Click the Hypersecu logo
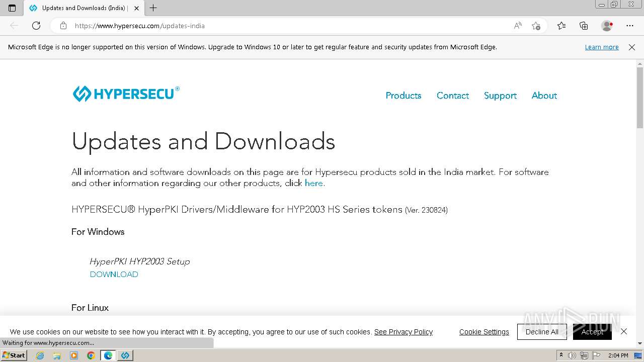644x362 pixels. coord(126,94)
